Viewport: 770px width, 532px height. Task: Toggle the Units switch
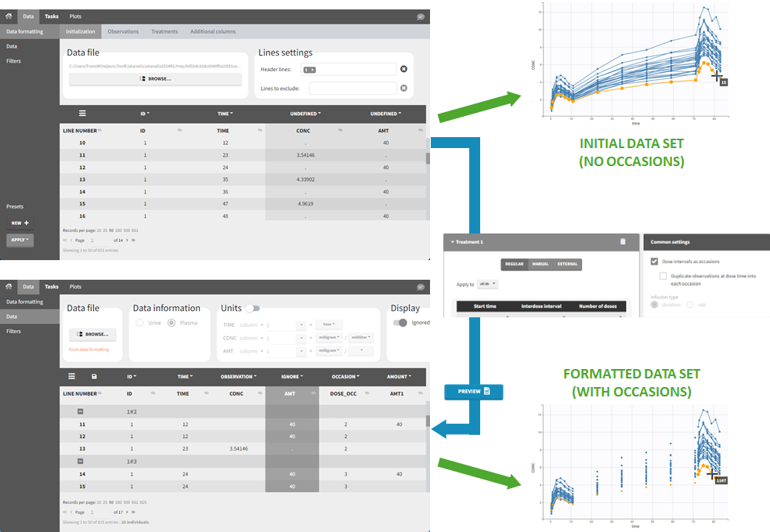tap(252, 309)
